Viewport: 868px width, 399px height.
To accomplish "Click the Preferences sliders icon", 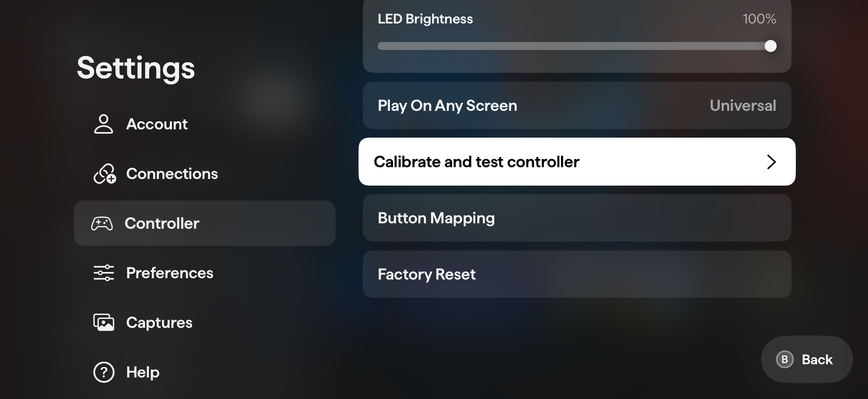I will pos(104,273).
